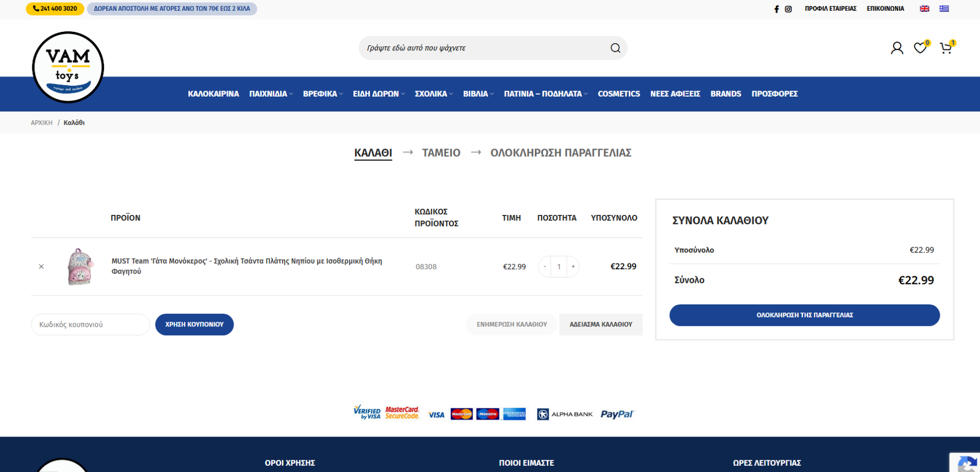Open the MUST Team backpack product link
980x472 pixels.
coord(247,266)
